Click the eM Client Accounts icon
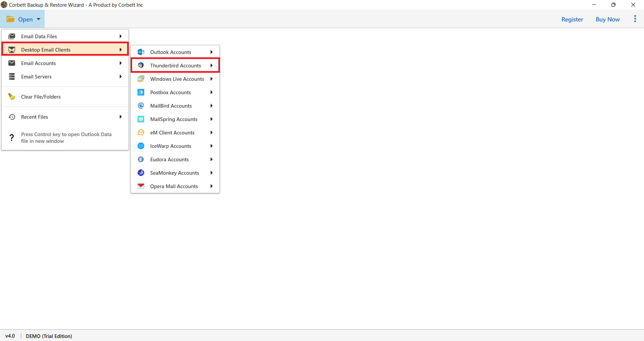This screenshot has height=341, width=644. (x=141, y=132)
